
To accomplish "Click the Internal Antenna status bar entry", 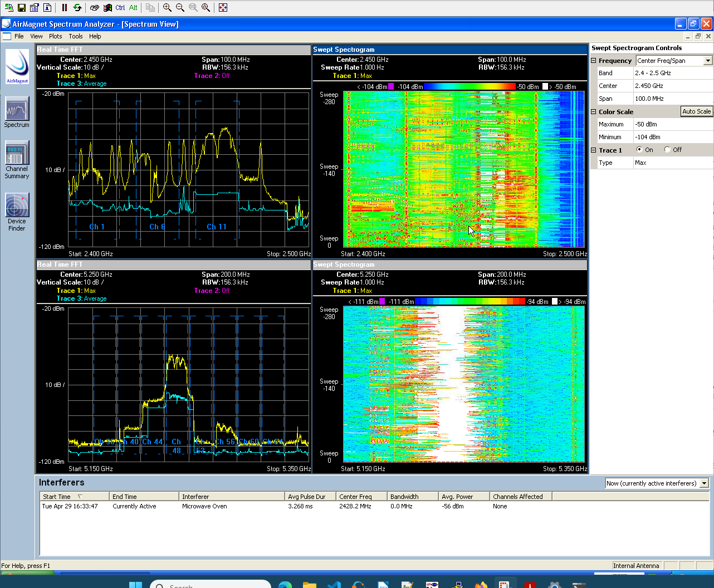I will (x=636, y=566).
